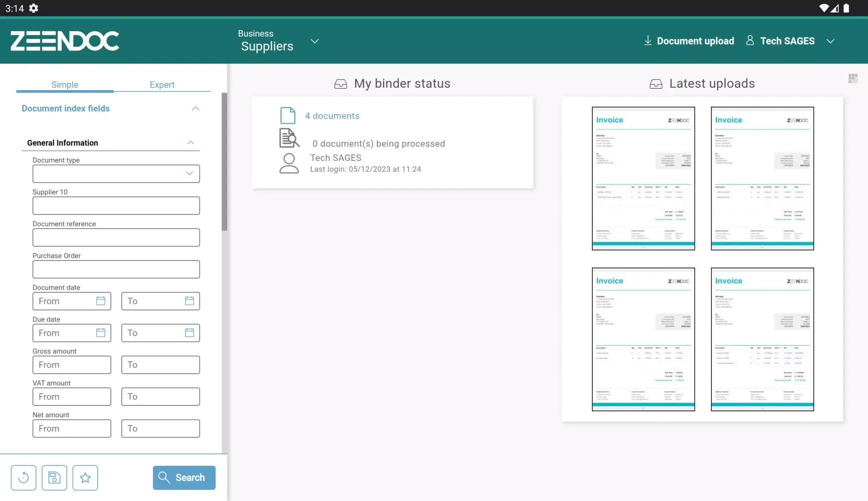Click the status bar clock 3:14
Image resolution: width=868 pixels, height=501 pixels.
(15, 9)
